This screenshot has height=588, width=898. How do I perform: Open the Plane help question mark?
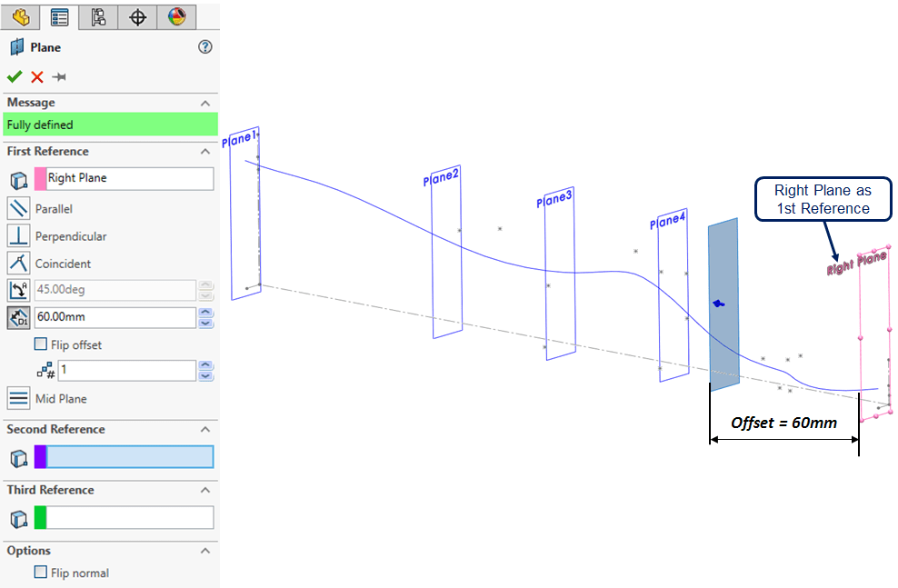tap(205, 47)
